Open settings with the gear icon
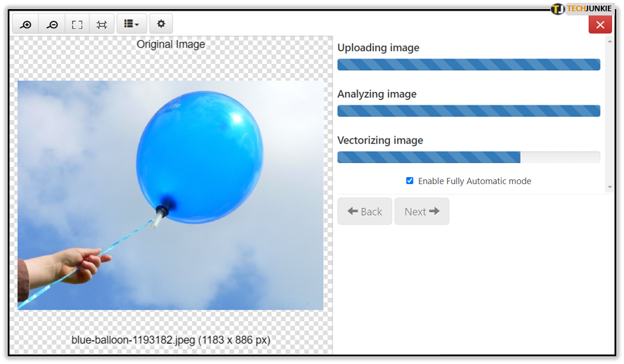 [x=161, y=25]
